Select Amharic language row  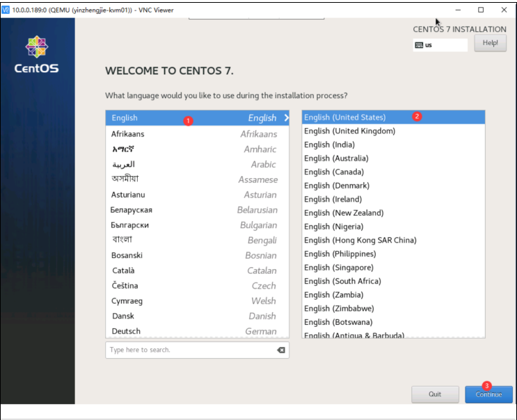pos(197,150)
